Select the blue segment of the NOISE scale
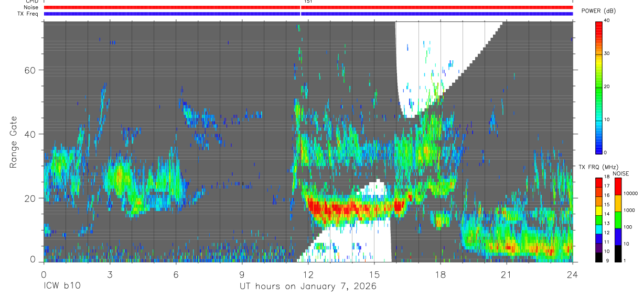Viewport: 644px width, 297px height. [617, 236]
